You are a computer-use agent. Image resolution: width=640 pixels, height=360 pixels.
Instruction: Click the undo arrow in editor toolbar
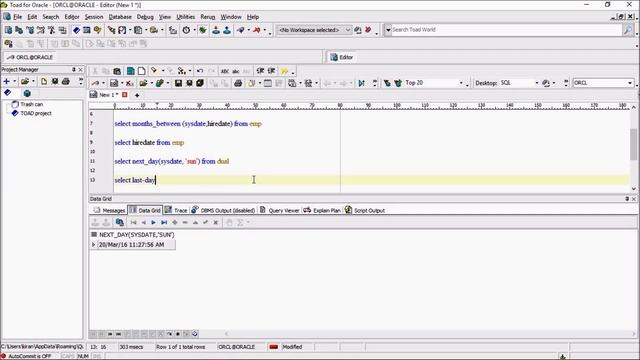200,71
